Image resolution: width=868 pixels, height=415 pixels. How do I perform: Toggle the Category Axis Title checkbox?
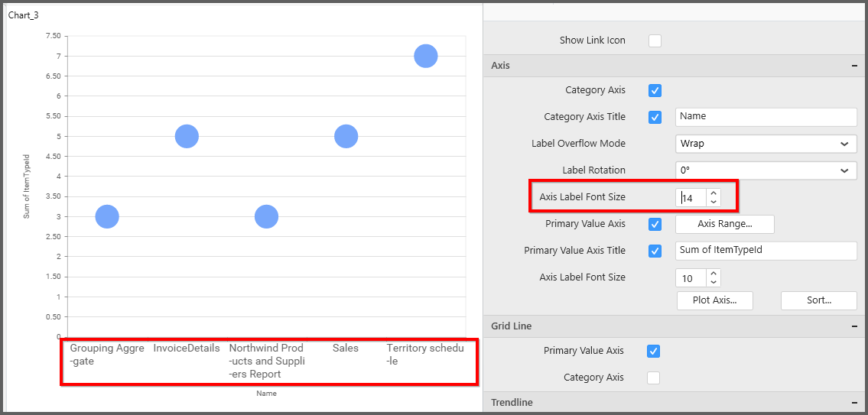point(655,117)
